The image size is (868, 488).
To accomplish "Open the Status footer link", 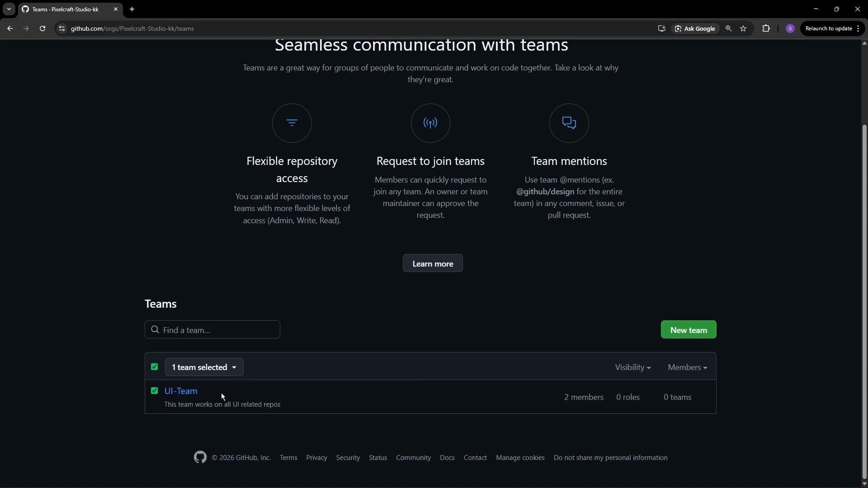I will (x=378, y=458).
